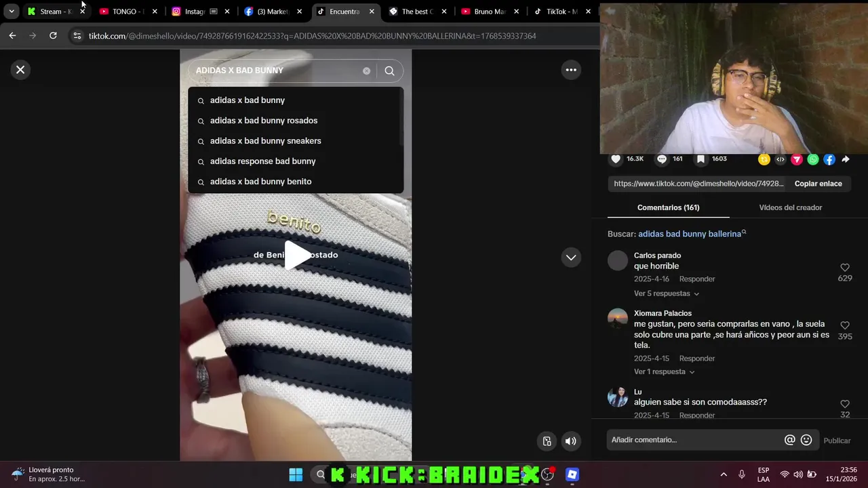
Task: Open the browser tab list dropdown
Action: point(12,12)
